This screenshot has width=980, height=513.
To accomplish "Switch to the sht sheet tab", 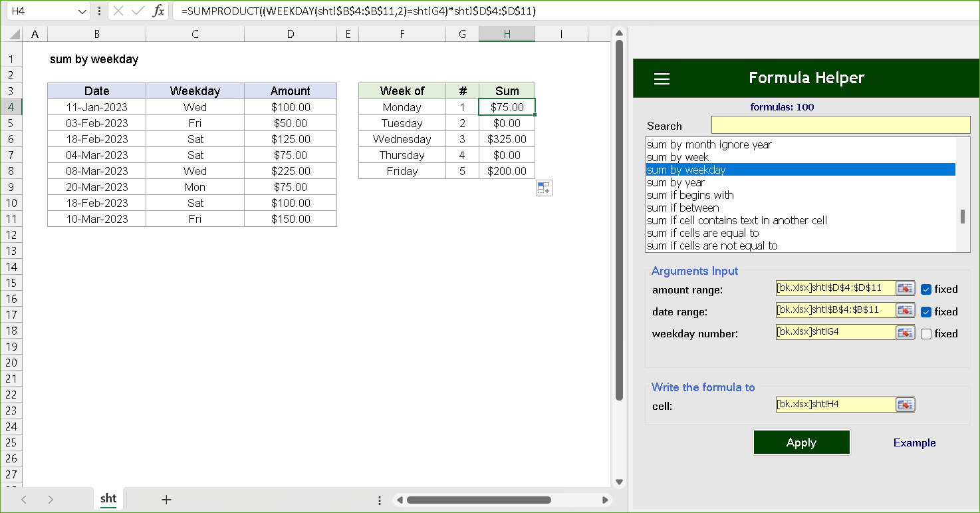I will pos(108,499).
